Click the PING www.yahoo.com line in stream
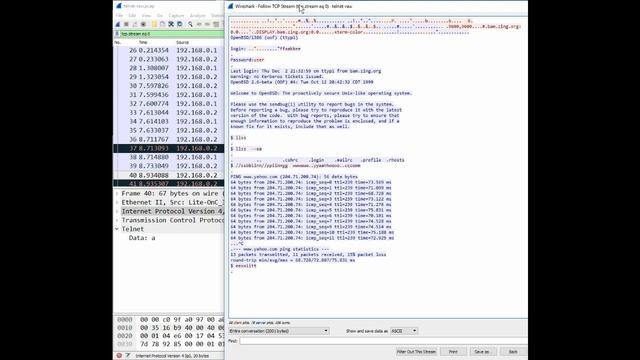Image resolution: width=640 pixels, height=360 pixels. coord(294,177)
